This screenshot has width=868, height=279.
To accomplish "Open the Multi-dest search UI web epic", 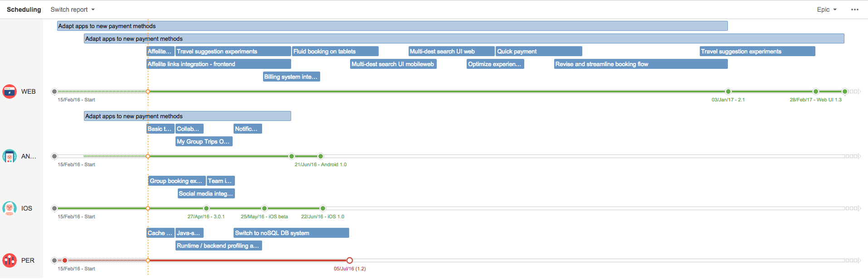I will coord(452,51).
